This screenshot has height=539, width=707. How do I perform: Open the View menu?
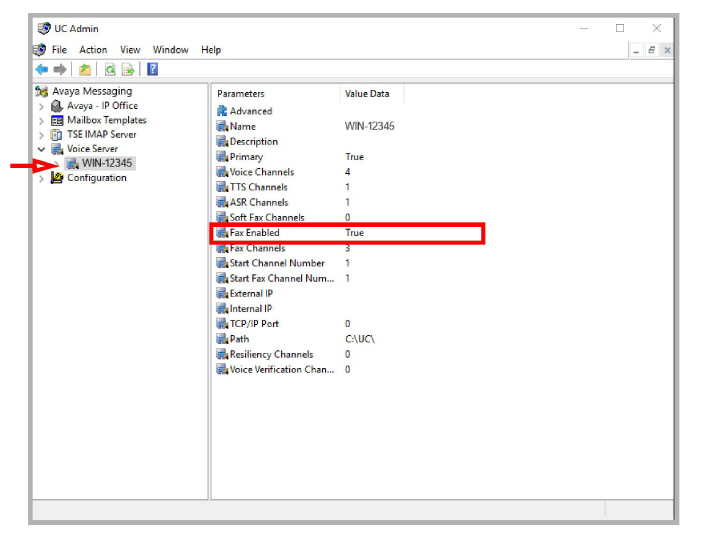click(x=130, y=50)
